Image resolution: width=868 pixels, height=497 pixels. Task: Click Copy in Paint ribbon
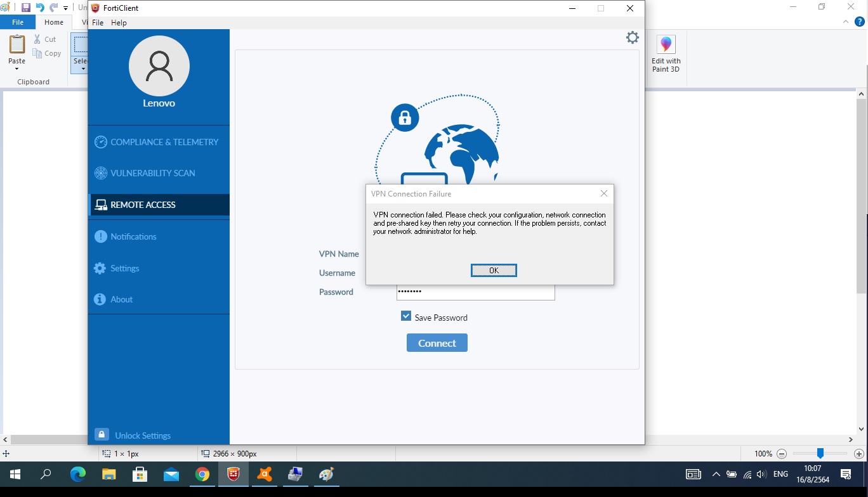click(47, 54)
